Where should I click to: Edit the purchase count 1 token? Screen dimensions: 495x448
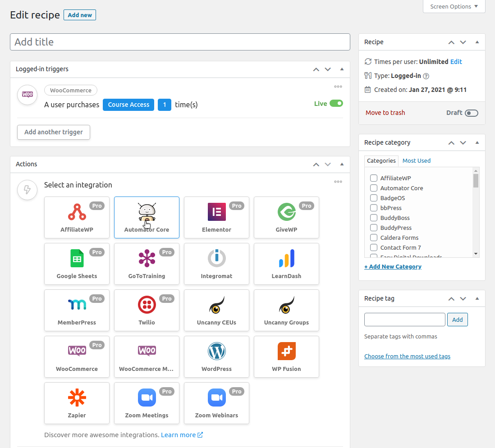point(165,105)
